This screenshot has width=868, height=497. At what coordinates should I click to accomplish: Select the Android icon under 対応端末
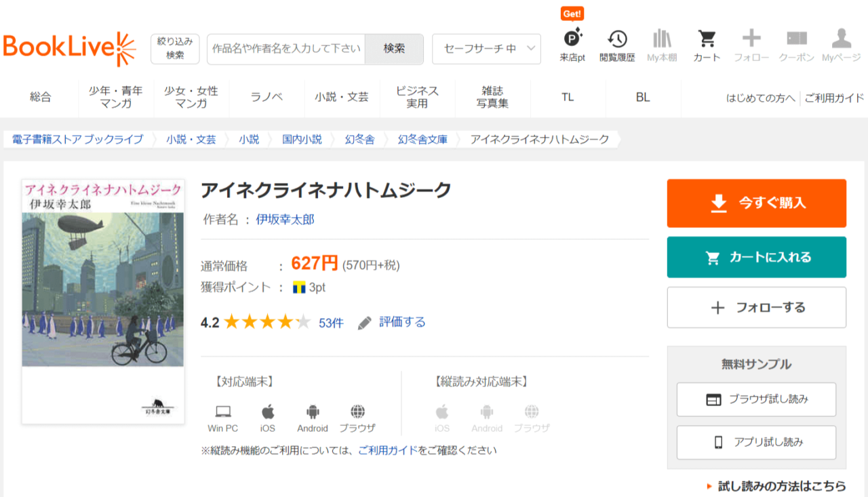coord(313,411)
